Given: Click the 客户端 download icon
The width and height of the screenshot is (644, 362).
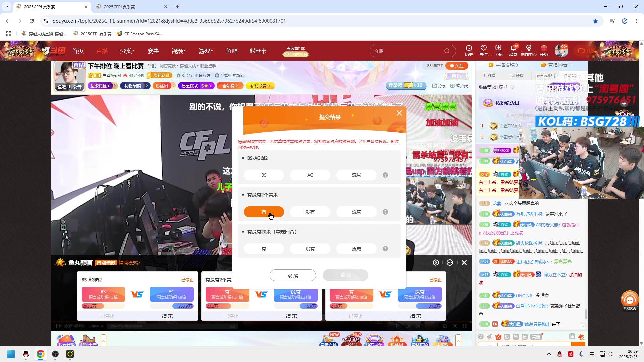Looking at the screenshot, I should coord(459,86).
